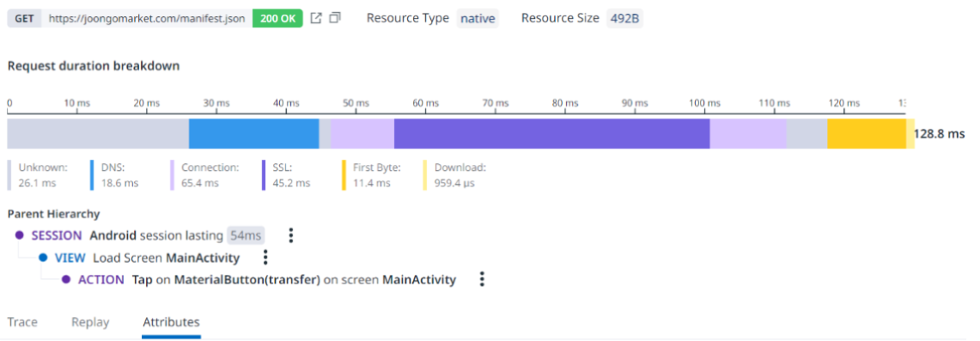Switch to the Trace tab
The width and height of the screenshot is (980, 341).
click(x=22, y=322)
